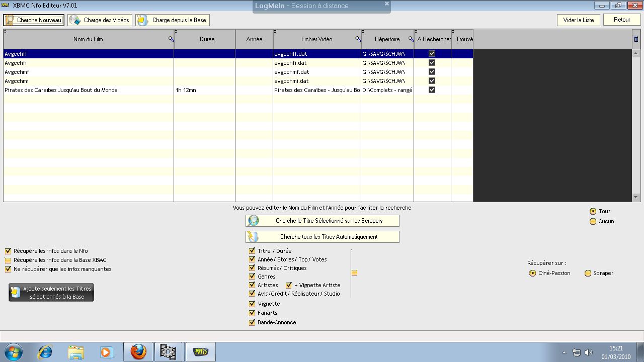Open the film reel app in the taskbar
The width and height of the screenshot is (644, 362).
(168, 352)
